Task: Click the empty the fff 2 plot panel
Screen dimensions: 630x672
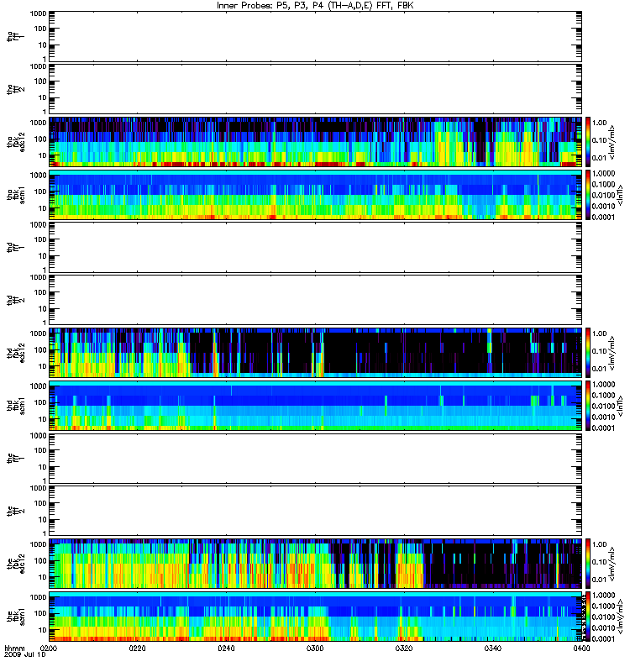Action: point(316,511)
